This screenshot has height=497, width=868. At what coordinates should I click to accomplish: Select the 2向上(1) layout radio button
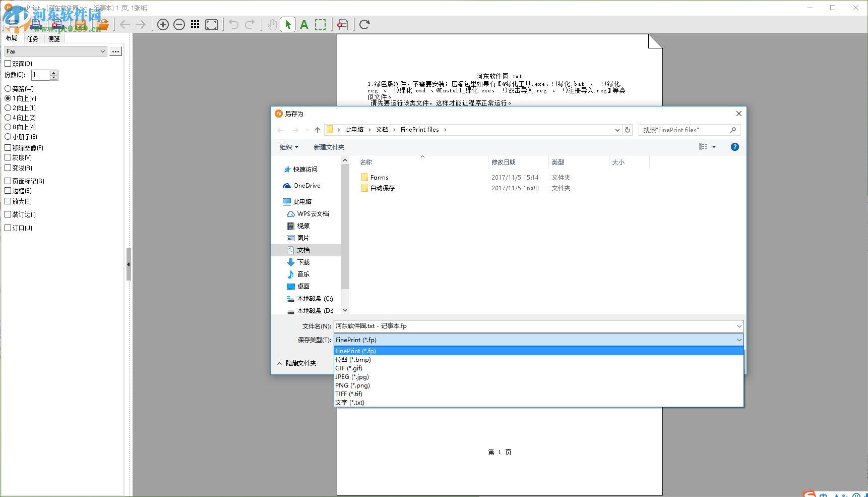[x=8, y=107]
